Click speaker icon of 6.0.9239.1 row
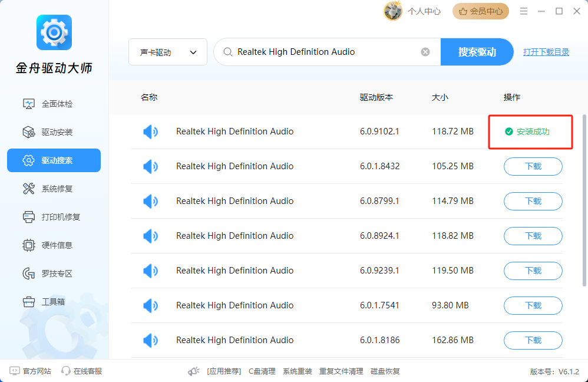This screenshot has height=382, width=588. (x=150, y=271)
